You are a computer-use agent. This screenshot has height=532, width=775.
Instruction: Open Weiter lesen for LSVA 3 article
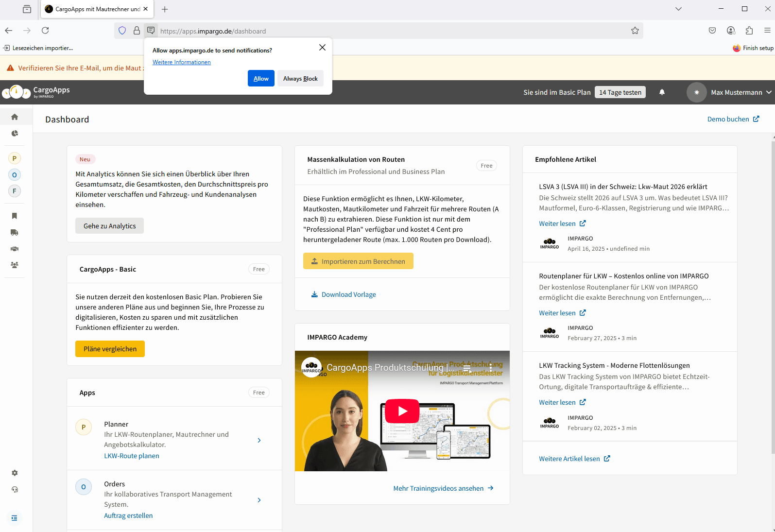point(562,223)
